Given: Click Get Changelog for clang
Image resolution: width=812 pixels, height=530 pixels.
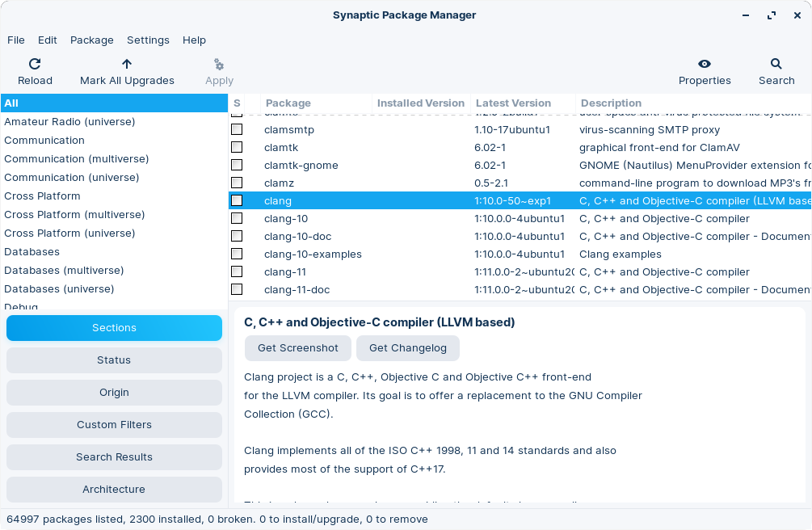Looking at the screenshot, I should tap(408, 348).
